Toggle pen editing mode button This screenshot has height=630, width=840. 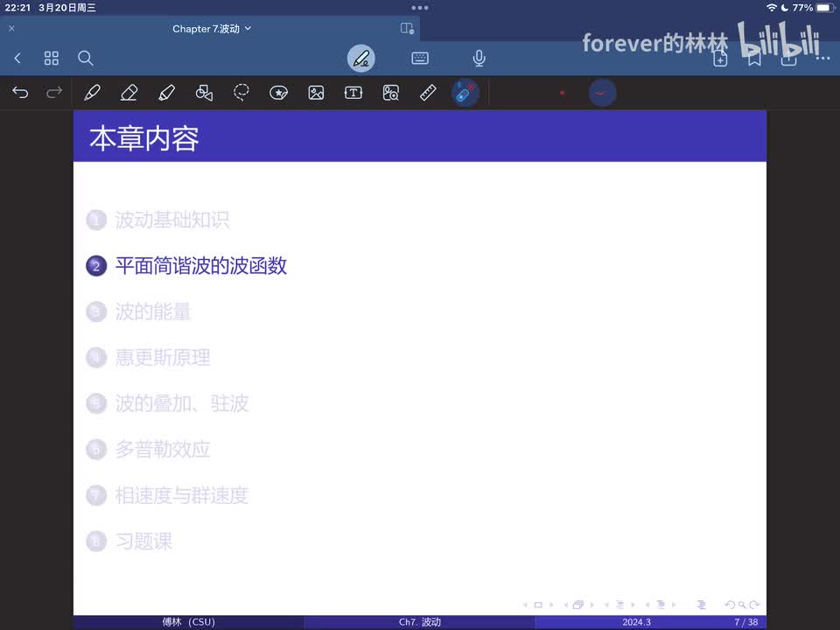pyautogui.click(x=361, y=58)
